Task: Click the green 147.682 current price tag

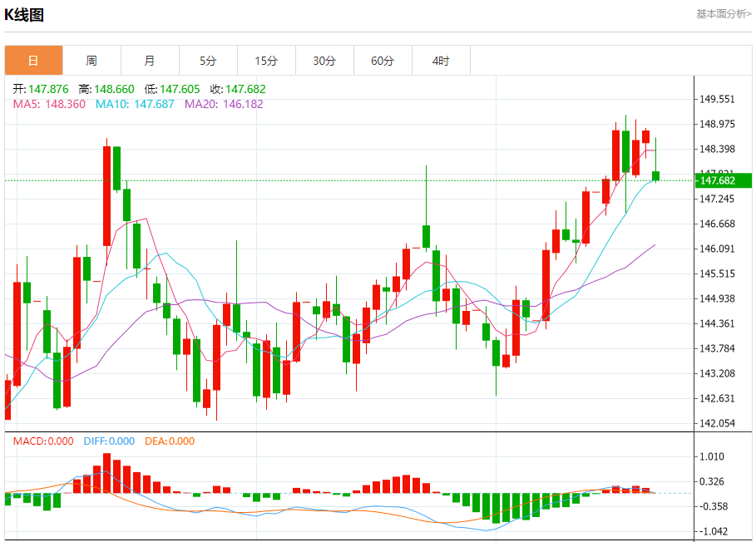Action: coord(724,180)
